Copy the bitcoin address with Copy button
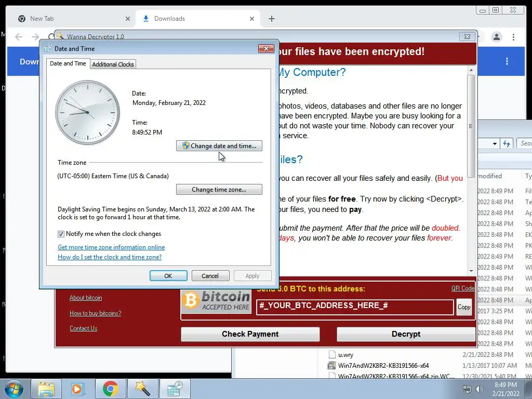Viewport: 532px width, 399px height. tap(464, 307)
